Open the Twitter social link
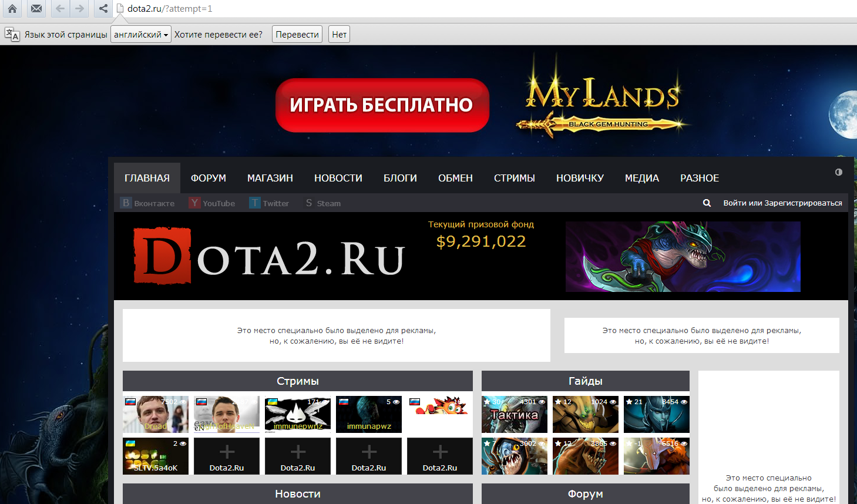This screenshot has width=857, height=504. 269,203
